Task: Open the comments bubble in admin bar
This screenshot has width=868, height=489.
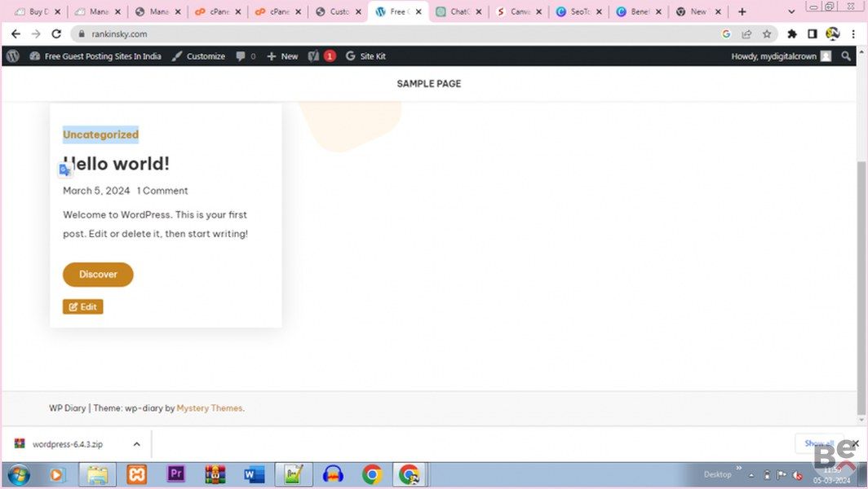Action: point(245,56)
